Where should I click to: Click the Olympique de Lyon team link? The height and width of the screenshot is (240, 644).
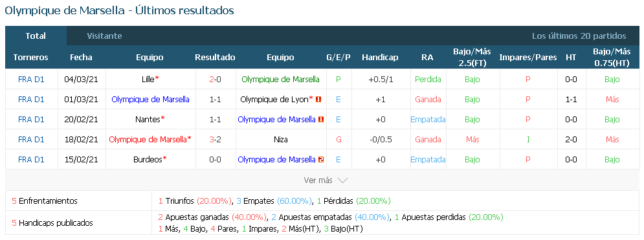point(274,99)
